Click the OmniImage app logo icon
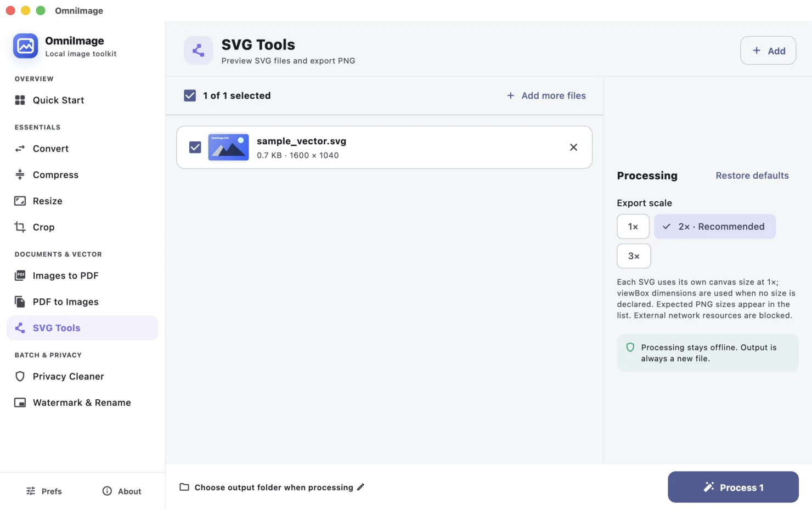The height and width of the screenshot is (510, 812). point(26,46)
